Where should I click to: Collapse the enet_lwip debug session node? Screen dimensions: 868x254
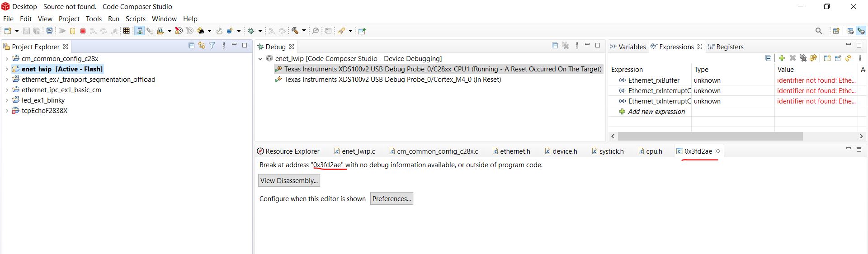pyautogui.click(x=260, y=59)
